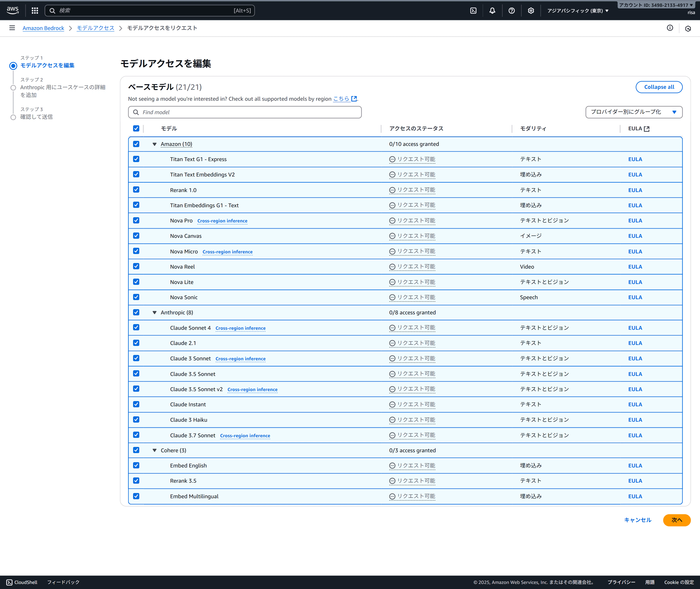Click the Amazon (10) group label
The width and height of the screenshot is (700, 589).
coord(176,144)
